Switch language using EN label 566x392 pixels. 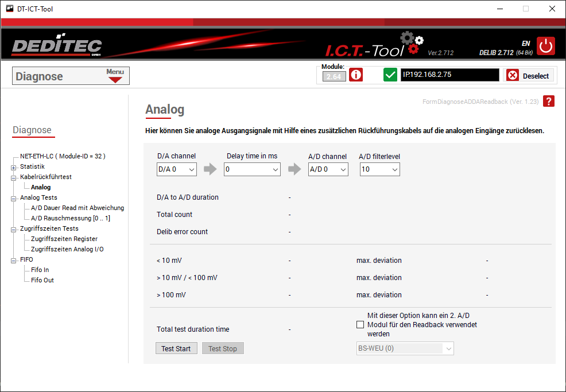click(x=525, y=44)
